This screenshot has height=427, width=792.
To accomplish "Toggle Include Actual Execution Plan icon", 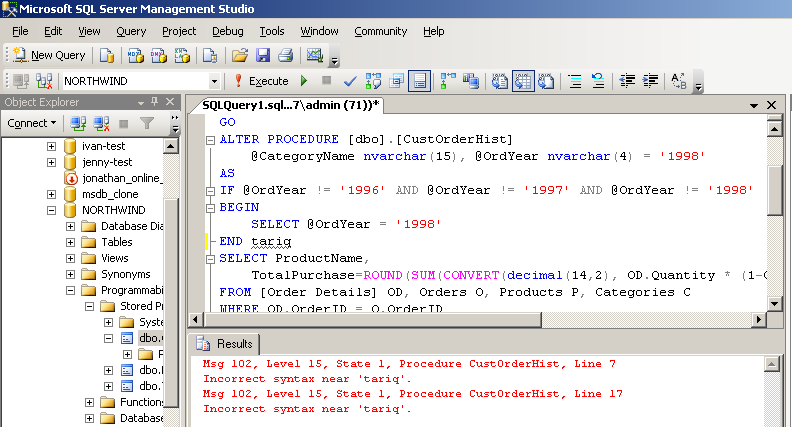I will [x=448, y=81].
